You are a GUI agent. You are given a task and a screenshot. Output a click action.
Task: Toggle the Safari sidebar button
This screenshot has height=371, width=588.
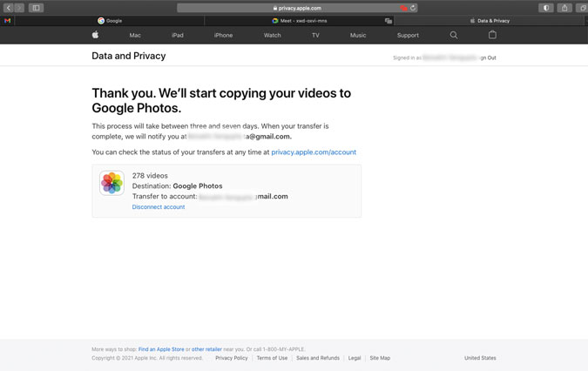36,8
